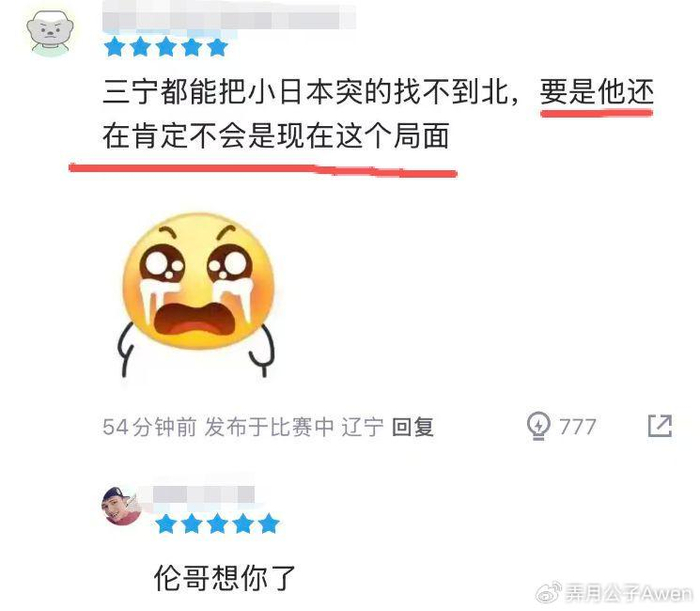Screen dimensions: 700x611
Task: Select fifth star of top rating
Action: pos(217,47)
